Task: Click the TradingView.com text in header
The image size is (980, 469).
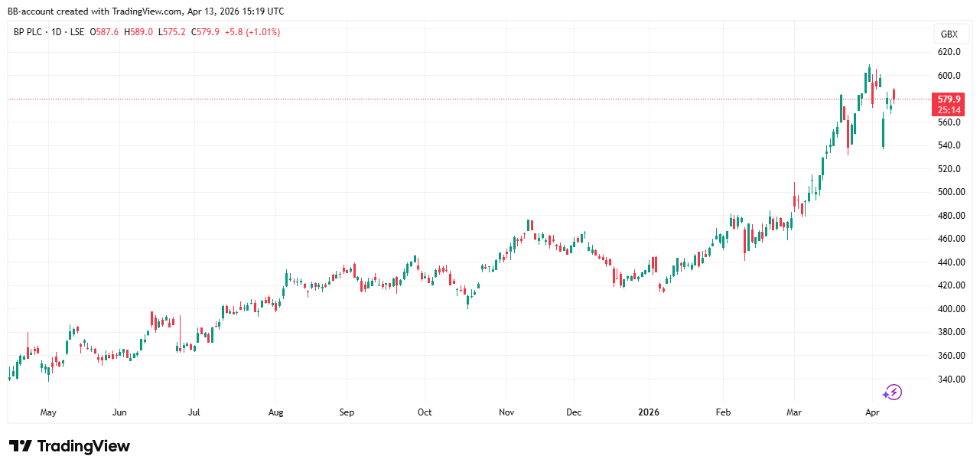Action: coord(142,11)
